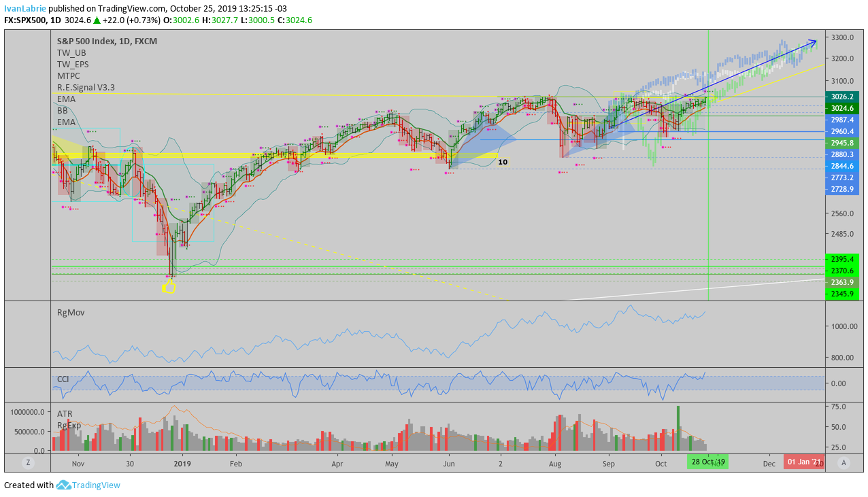Click the 2363.9 price label
The height and width of the screenshot is (497, 868).
click(x=842, y=282)
